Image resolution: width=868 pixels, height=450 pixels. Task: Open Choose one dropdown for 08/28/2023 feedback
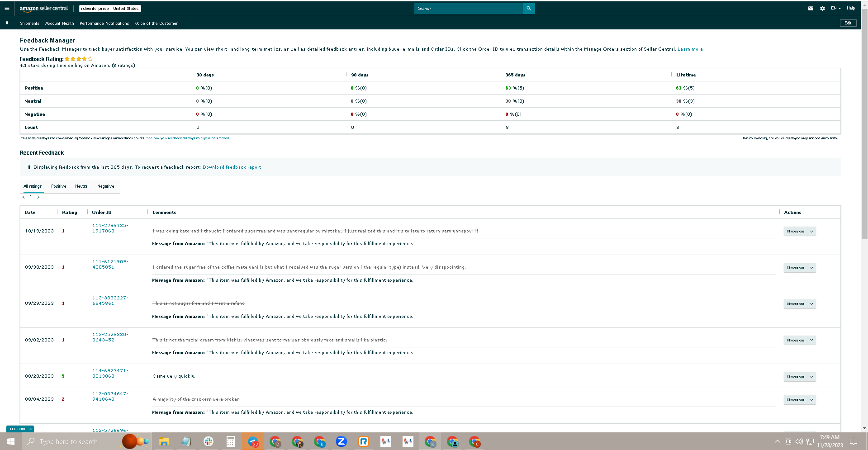coord(800,377)
